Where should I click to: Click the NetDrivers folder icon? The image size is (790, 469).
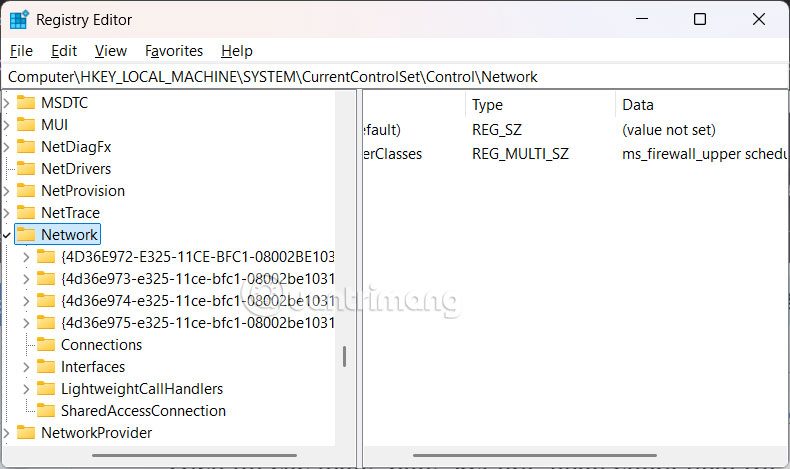[26, 169]
